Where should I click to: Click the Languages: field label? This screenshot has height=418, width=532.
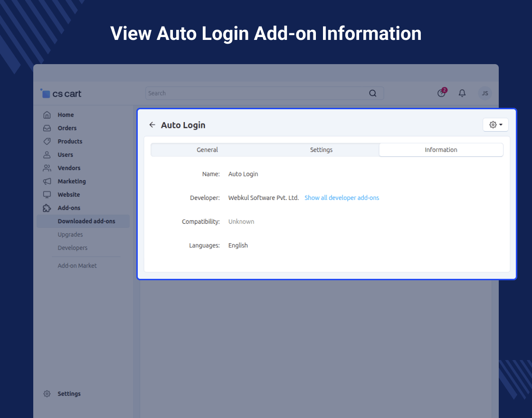[x=204, y=245]
